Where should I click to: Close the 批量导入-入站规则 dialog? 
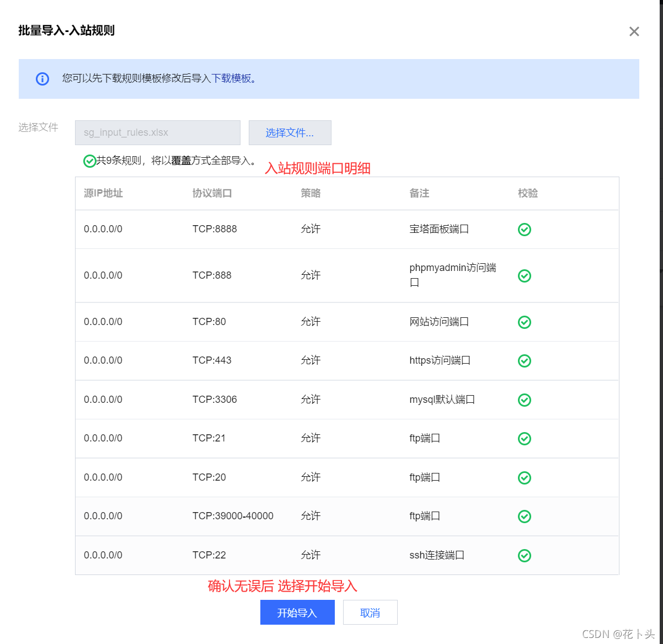tap(634, 31)
